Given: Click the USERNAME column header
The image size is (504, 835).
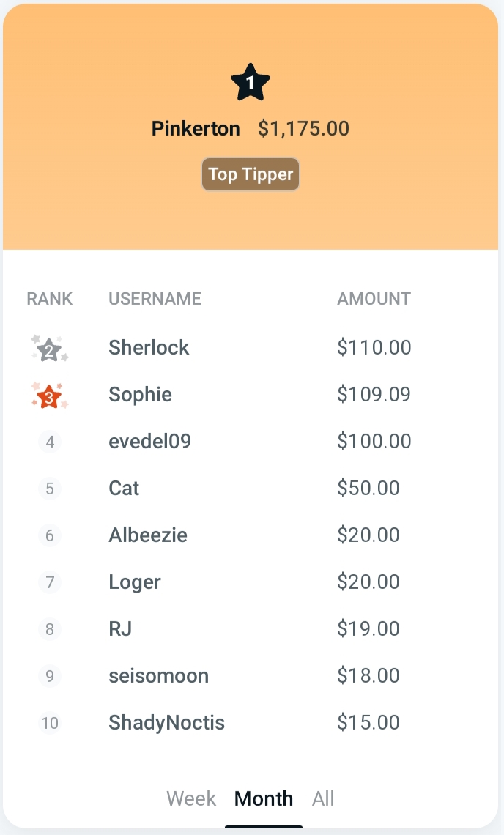Looking at the screenshot, I should 155,299.
